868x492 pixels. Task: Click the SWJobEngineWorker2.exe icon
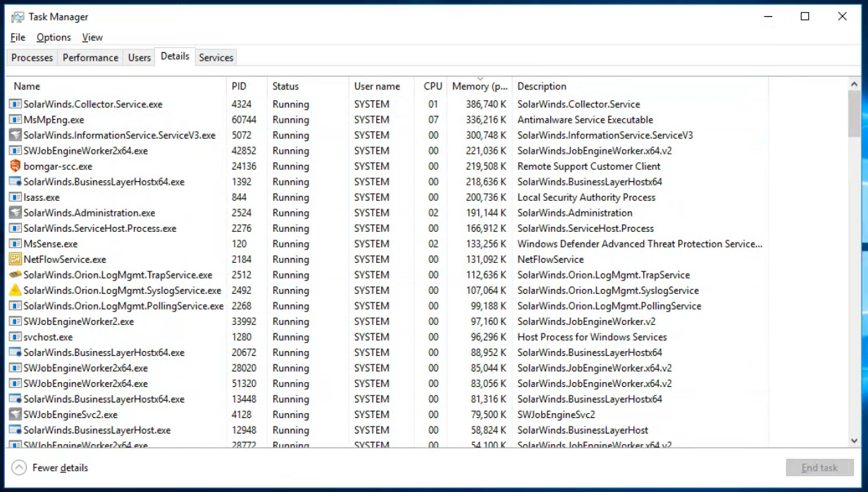[x=15, y=321]
